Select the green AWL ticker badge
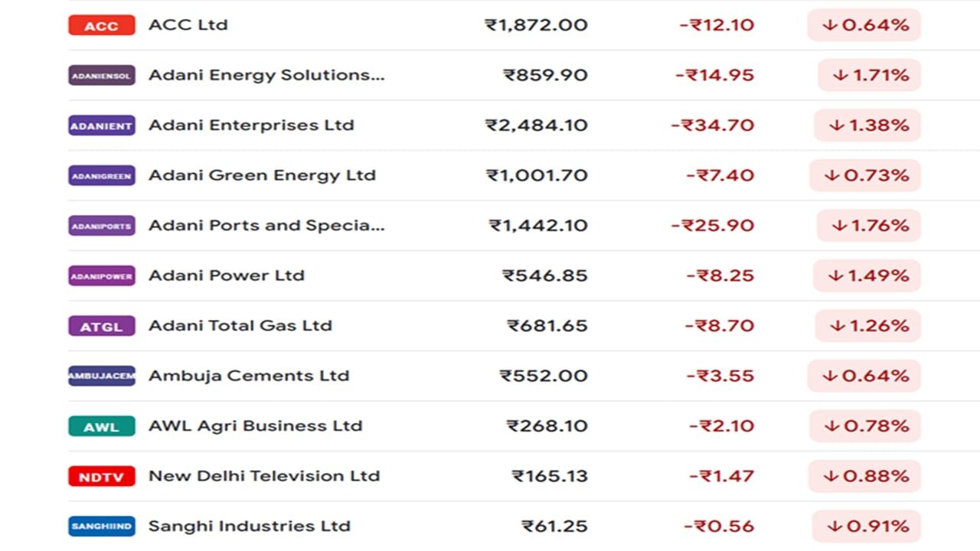The width and height of the screenshot is (980, 551). pos(102,426)
